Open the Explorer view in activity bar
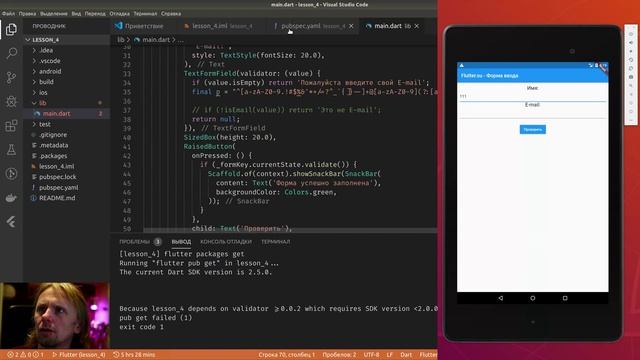 11,29
